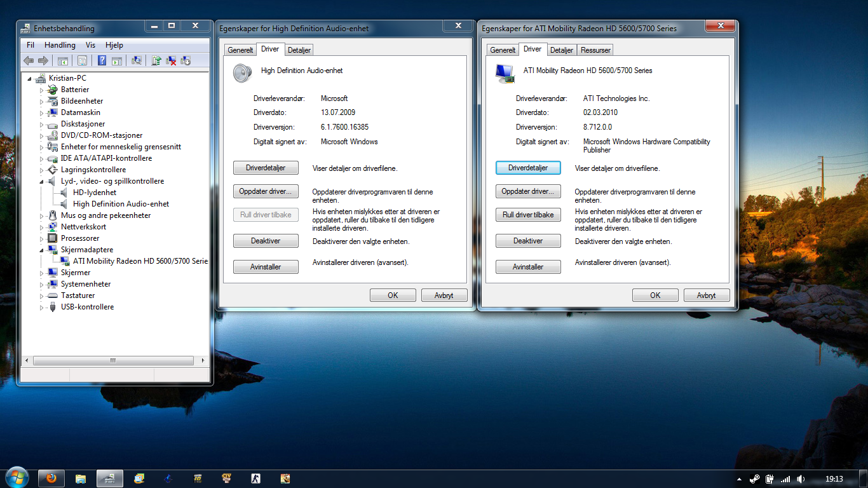
Task: Click the update driver software toolbar icon
Action: pyautogui.click(x=156, y=60)
